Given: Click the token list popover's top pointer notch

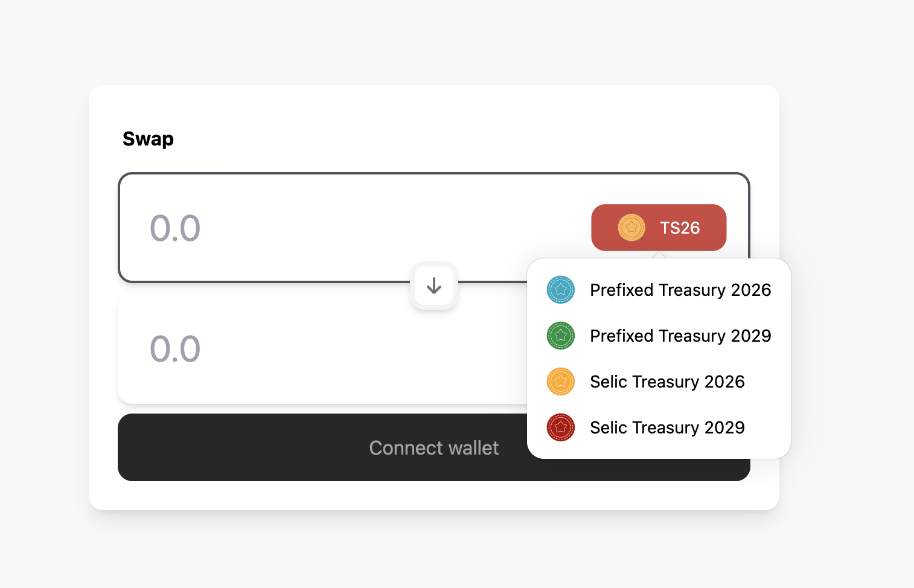Looking at the screenshot, I should (659, 255).
